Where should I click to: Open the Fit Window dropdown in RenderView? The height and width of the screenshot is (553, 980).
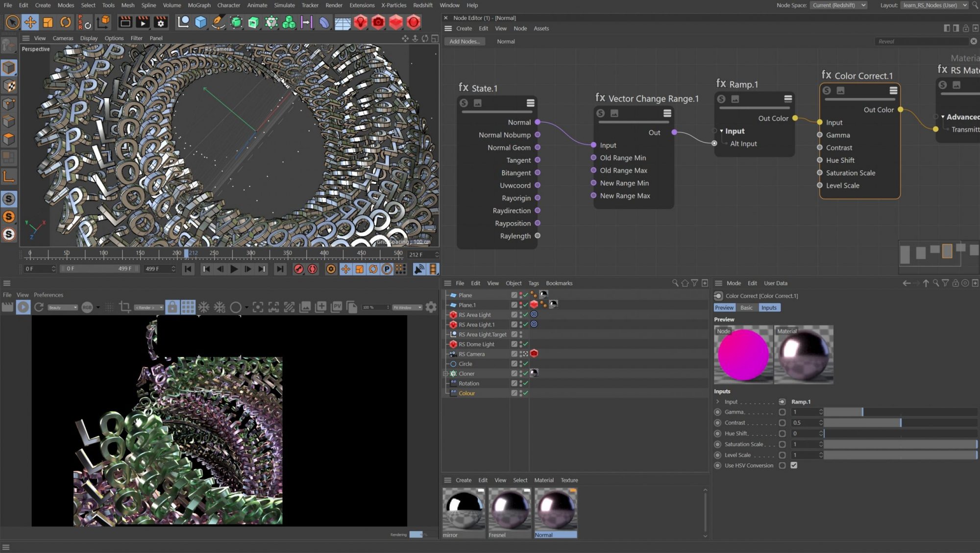(407, 307)
